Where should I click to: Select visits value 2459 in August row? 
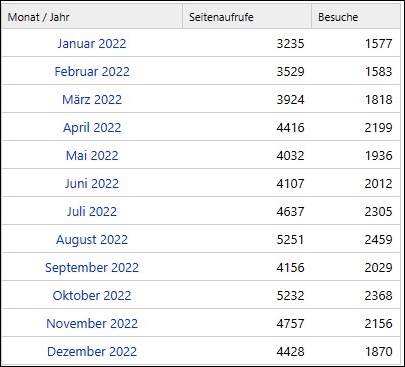[x=378, y=239]
